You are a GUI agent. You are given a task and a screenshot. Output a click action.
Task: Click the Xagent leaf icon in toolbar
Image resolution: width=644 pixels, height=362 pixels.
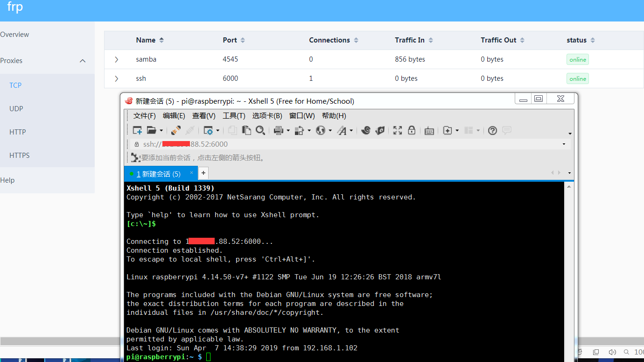pyautogui.click(x=380, y=130)
